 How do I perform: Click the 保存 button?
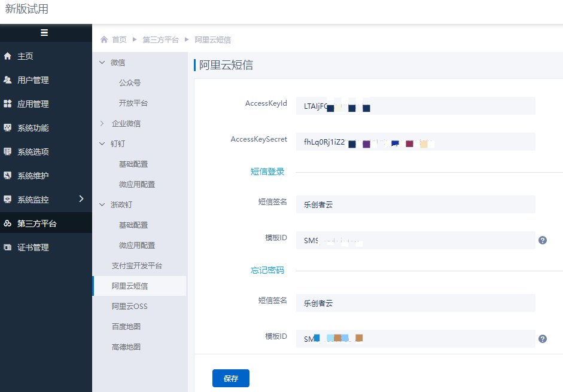[x=230, y=378]
